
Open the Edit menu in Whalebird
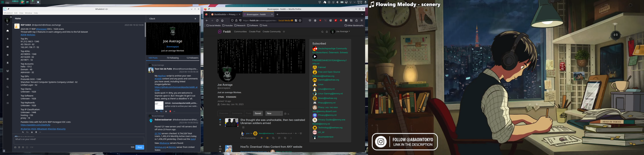[x=16, y=13]
